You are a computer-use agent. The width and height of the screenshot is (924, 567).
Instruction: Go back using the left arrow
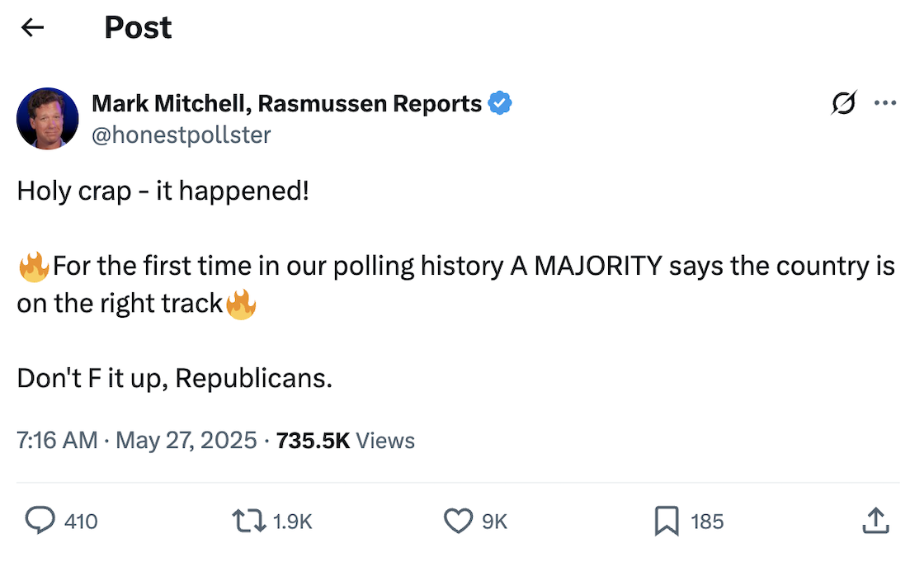[32, 27]
